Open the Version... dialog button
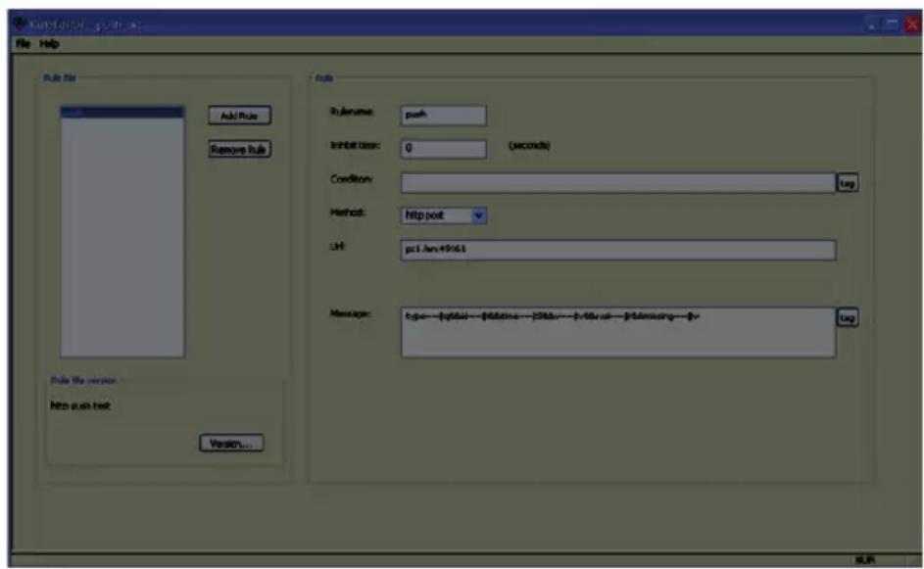924x569 pixels. tap(231, 443)
